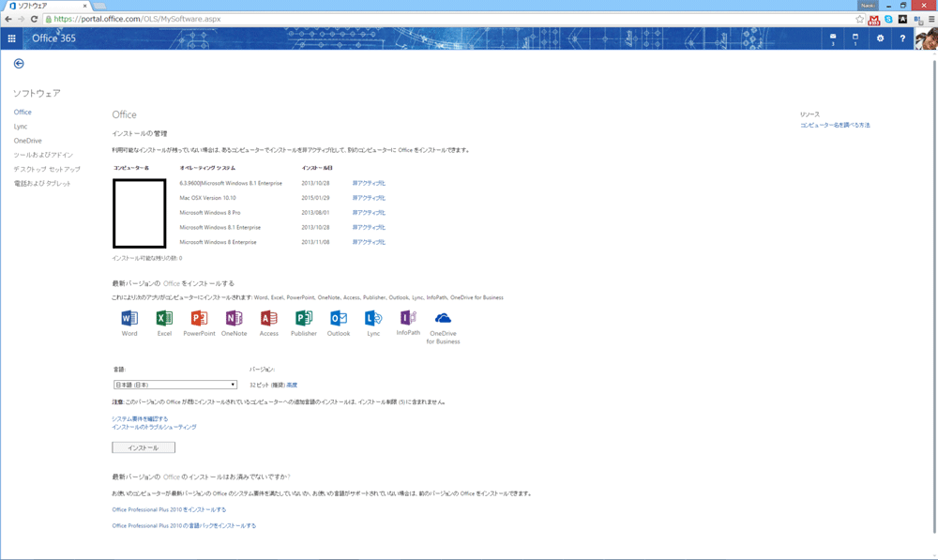Click the OneDrive for Business cloud icon

[x=444, y=318]
